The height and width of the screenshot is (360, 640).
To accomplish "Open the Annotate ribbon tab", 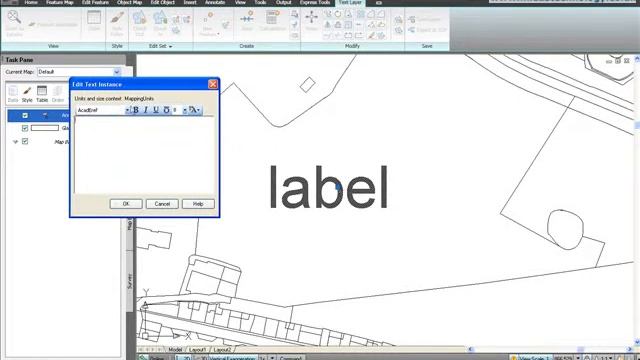I will pos(215,2).
